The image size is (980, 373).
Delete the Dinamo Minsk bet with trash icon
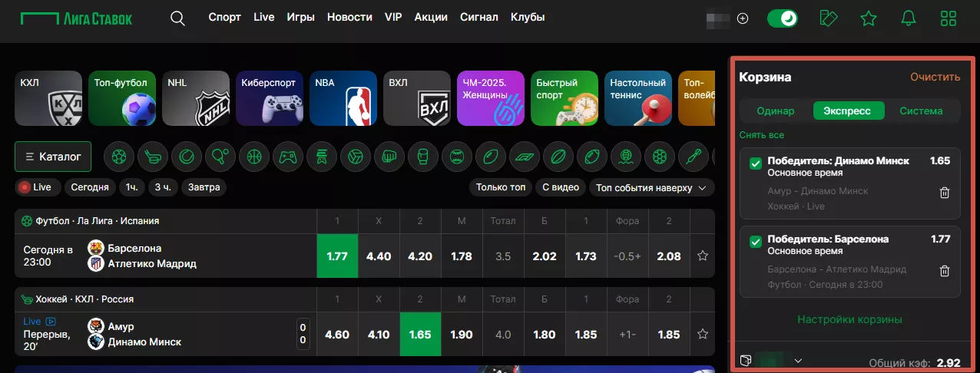coord(945,193)
